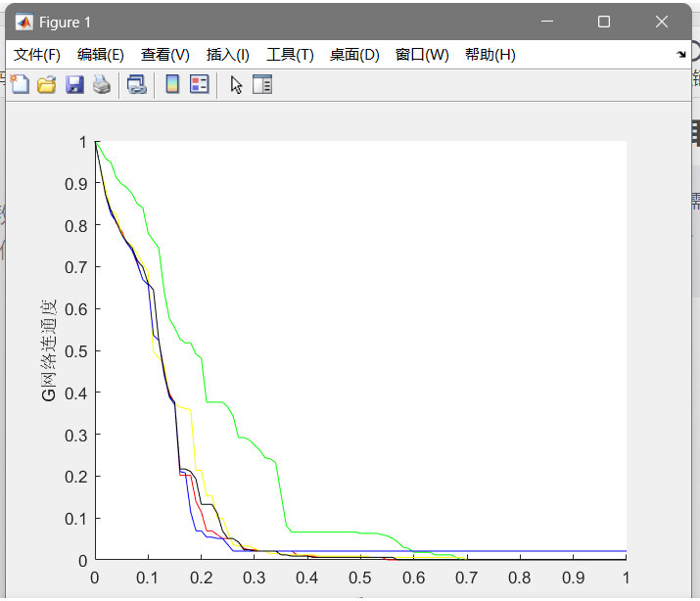Print figure using printer icon
700x601 pixels.
pos(102,84)
